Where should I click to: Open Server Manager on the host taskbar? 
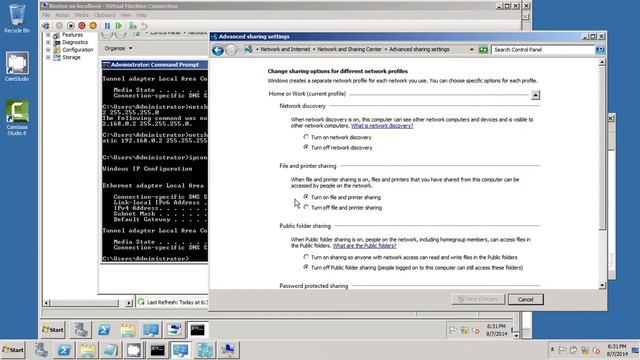coord(41,350)
